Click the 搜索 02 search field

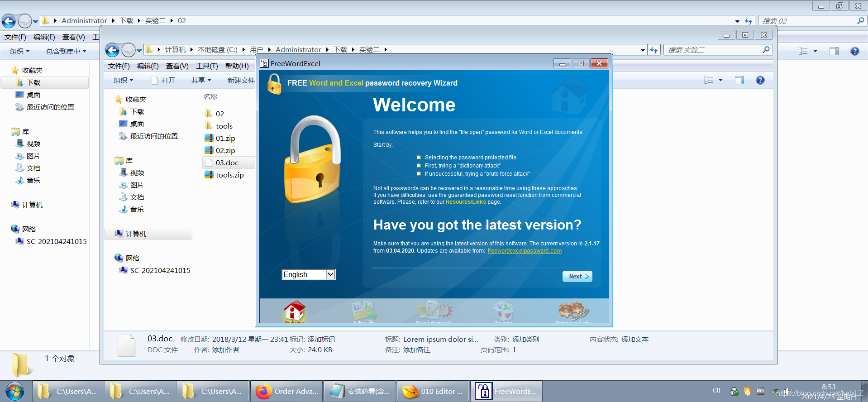(x=812, y=21)
